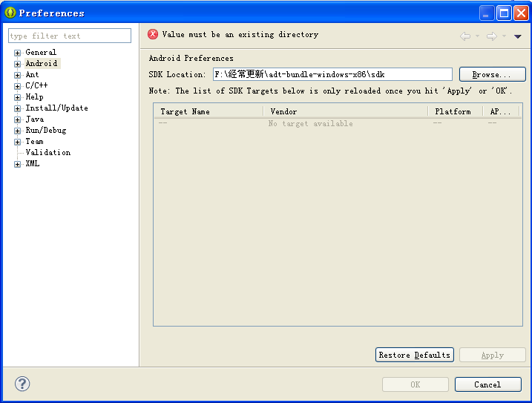Select Java preferences category
Image resolution: width=532 pixels, height=403 pixels.
click(35, 119)
